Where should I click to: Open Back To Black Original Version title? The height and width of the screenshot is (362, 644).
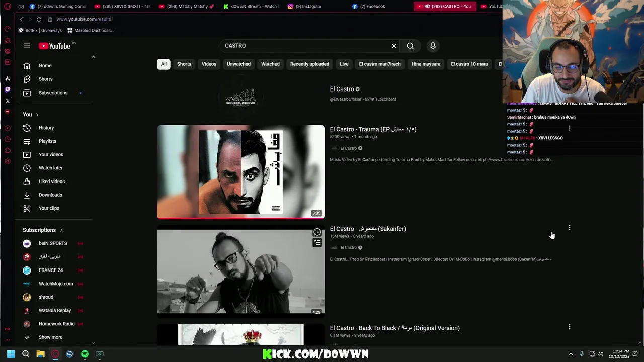[394, 328]
